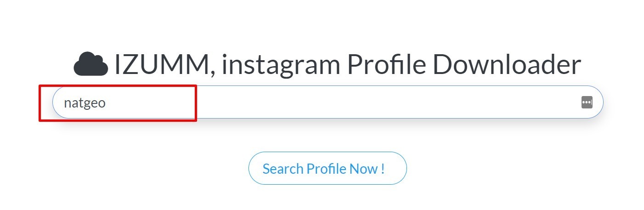The width and height of the screenshot is (644, 210).
Task: Open the credential manager dots icon
Action: tap(587, 102)
